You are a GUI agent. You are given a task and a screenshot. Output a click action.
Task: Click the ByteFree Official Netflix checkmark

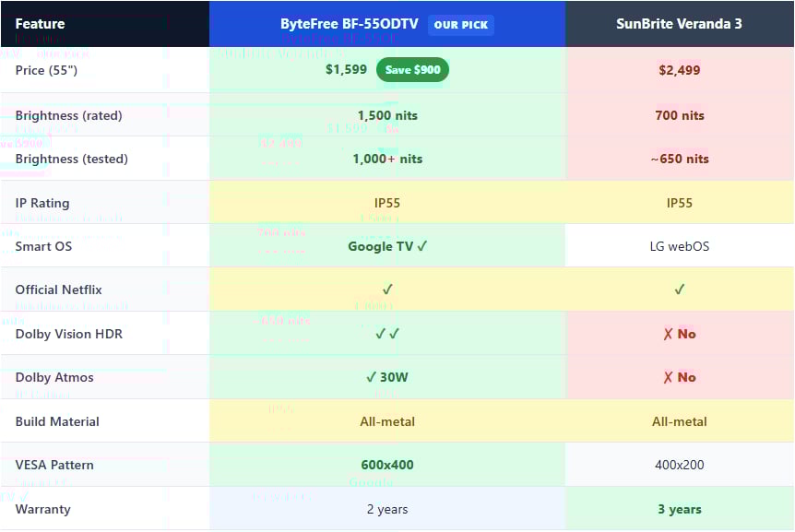pyautogui.click(x=387, y=290)
